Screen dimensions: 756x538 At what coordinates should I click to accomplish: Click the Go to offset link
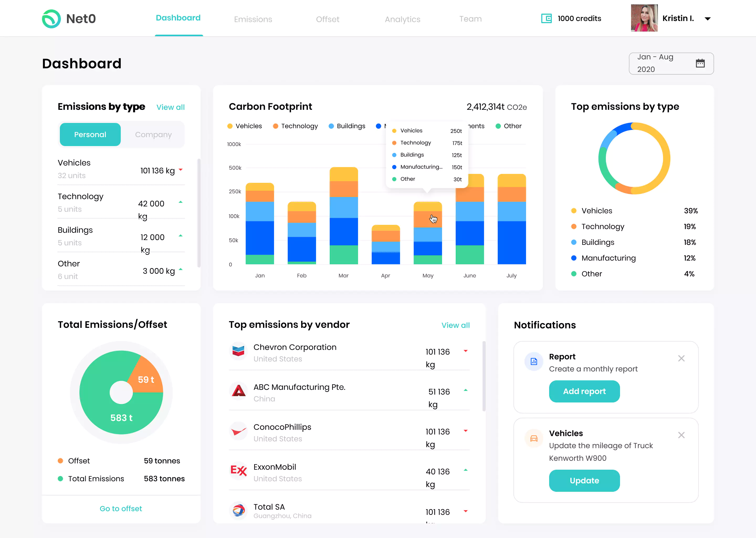click(x=121, y=506)
